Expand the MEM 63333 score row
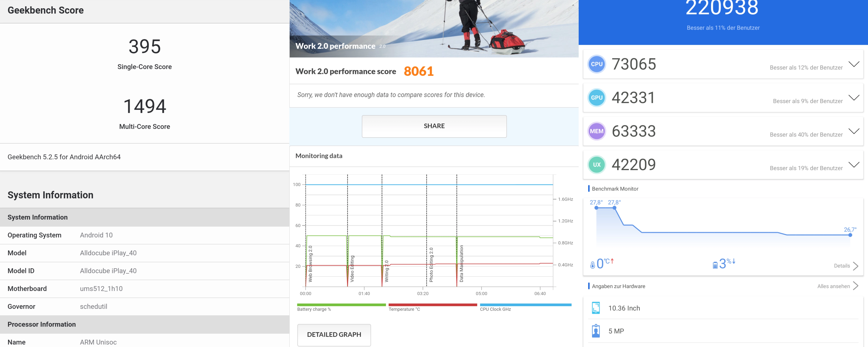Image resolution: width=868 pixels, height=347 pixels. pyautogui.click(x=854, y=131)
